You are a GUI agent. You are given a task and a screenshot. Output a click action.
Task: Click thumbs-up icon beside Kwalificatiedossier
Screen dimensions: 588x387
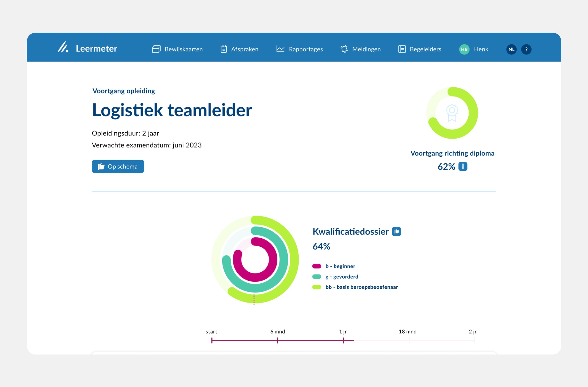(x=396, y=231)
